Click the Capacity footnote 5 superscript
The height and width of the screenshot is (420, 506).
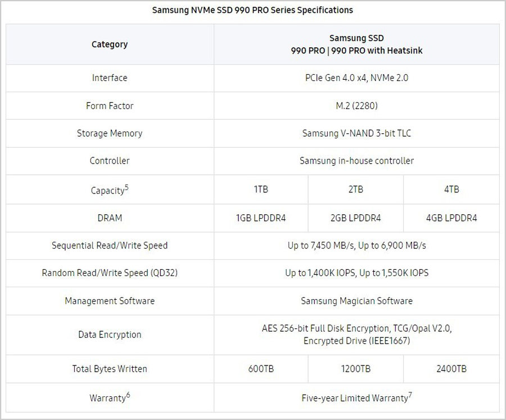click(x=126, y=187)
